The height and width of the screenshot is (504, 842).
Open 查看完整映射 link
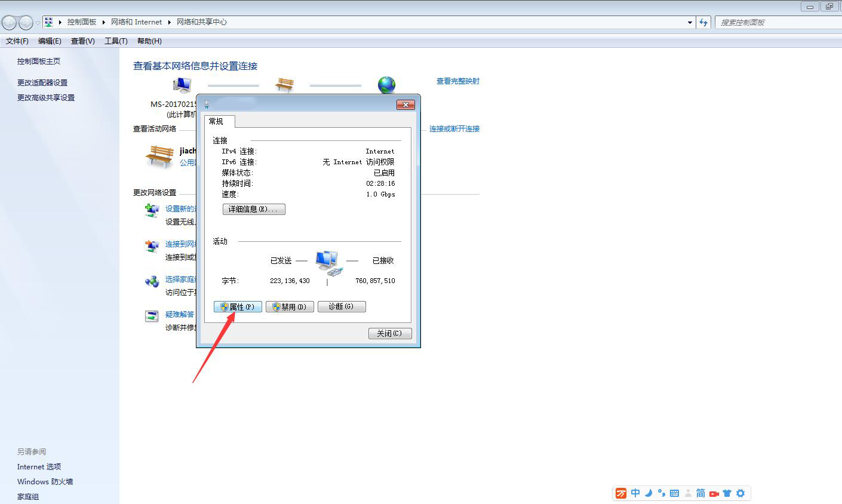[x=458, y=81]
